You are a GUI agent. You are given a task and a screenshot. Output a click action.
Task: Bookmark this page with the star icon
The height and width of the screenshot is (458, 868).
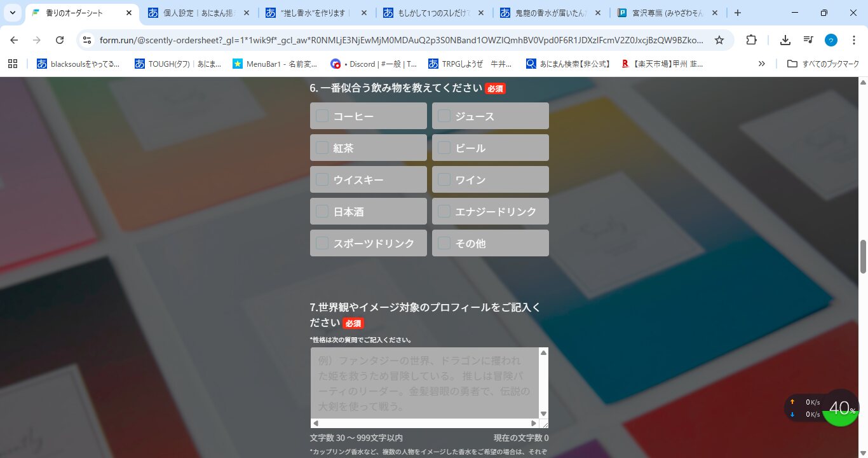[x=719, y=40]
